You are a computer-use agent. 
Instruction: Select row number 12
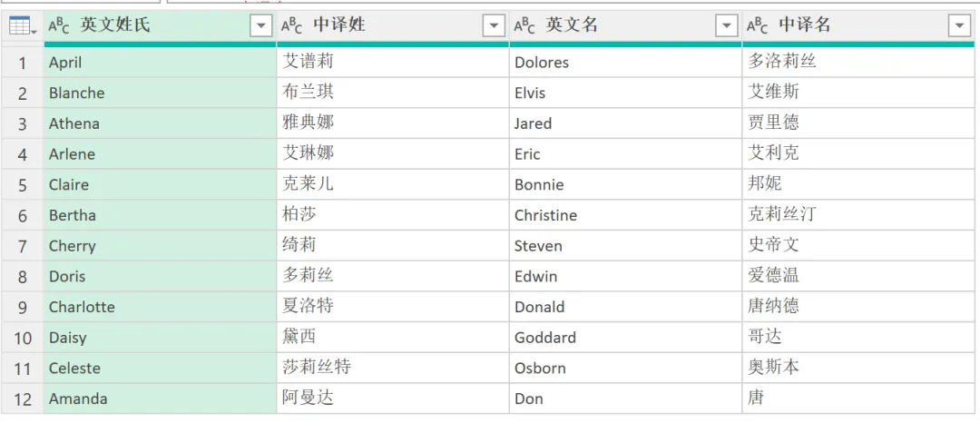[x=23, y=398]
